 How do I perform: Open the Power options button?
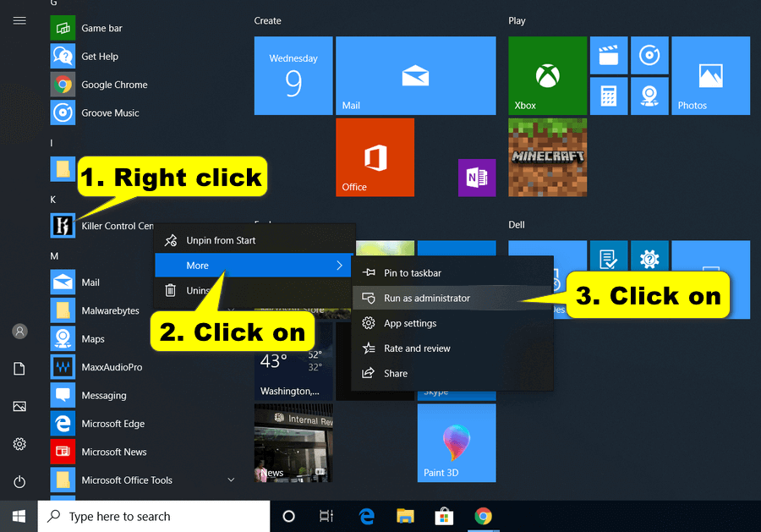point(19,481)
